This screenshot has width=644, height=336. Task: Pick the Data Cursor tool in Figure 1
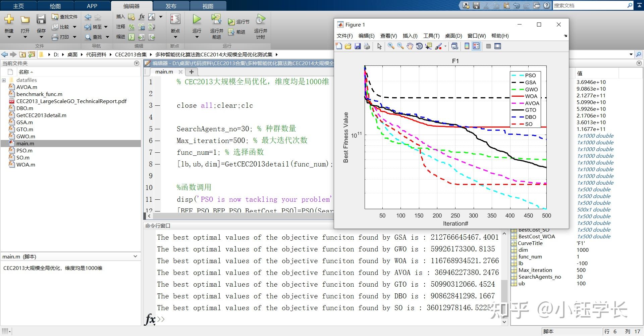428,46
